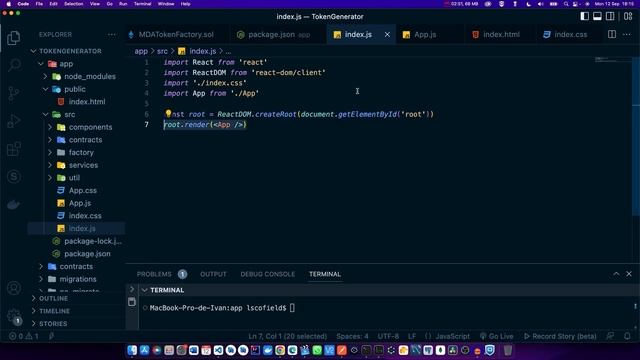Image resolution: width=640 pixels, height=360 pixels.
Task: Toggle the secondary sidebar layout icon
Action: tap(610, 16)
